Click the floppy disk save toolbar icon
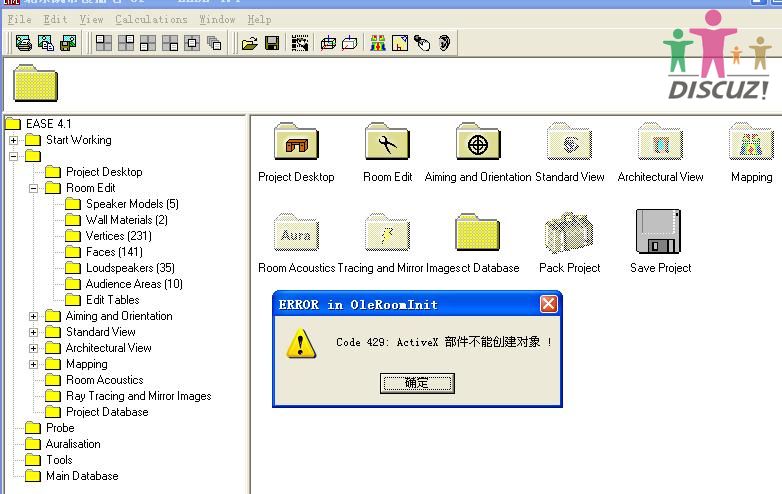The image size is (782, 494). click(x=272, y=43)
